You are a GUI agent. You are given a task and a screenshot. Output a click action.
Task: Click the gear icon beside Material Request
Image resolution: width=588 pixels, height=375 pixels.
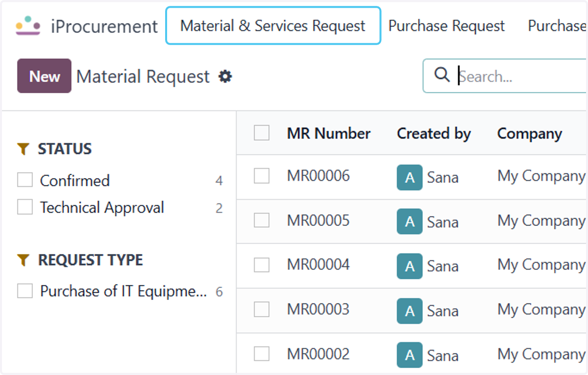pos(225,76)
